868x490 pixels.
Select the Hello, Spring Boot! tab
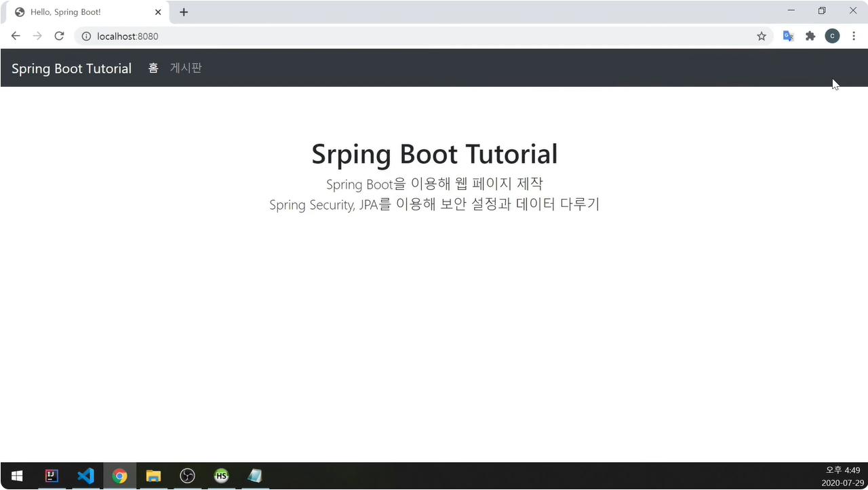[86, 12]
